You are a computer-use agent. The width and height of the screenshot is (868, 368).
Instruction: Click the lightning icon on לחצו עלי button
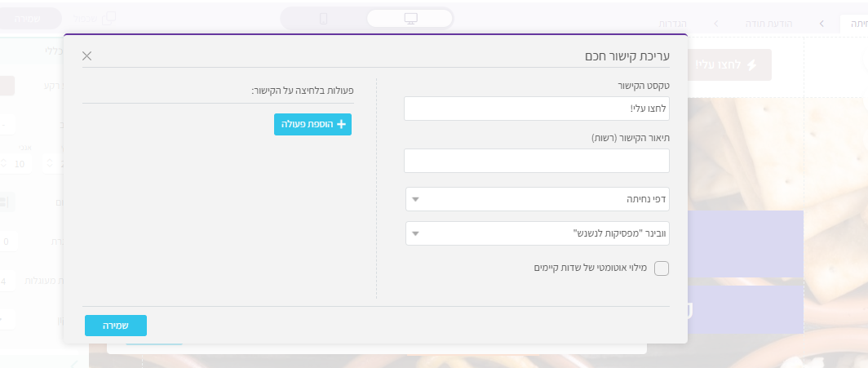(x=751, y=64)
